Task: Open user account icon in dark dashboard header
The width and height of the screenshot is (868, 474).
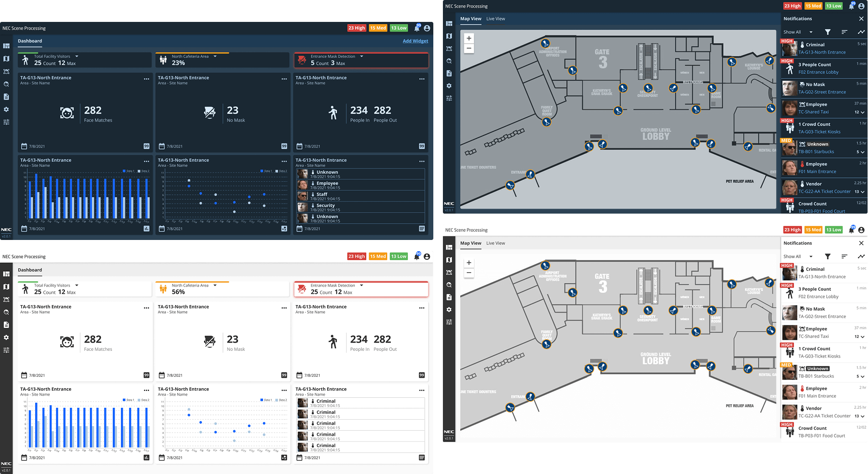Action: [427, 28]
